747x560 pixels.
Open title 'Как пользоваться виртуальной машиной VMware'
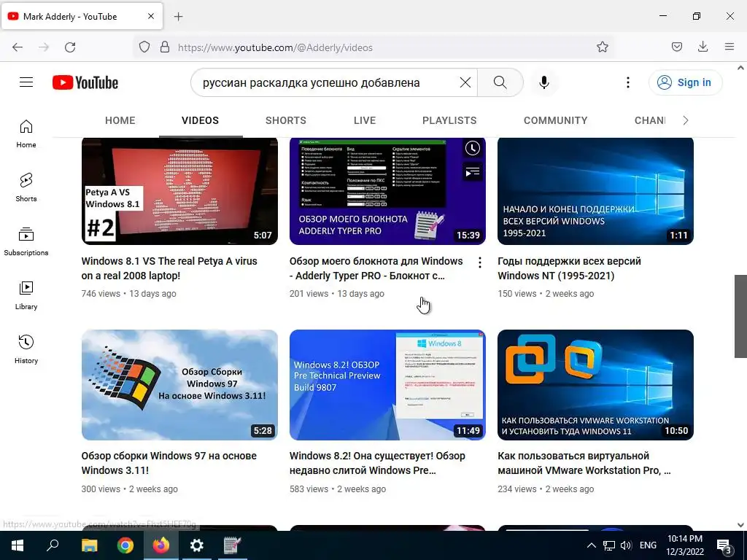tap(584, 463)
